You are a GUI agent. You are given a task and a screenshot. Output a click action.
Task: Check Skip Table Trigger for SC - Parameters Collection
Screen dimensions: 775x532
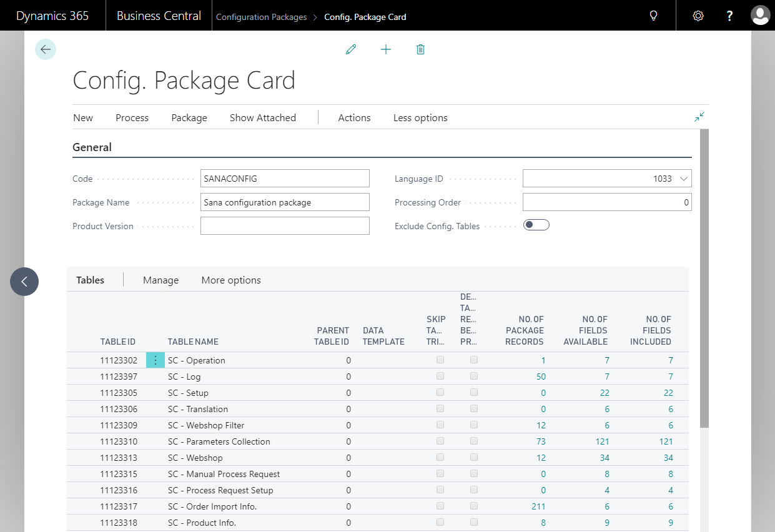point(440,441)
